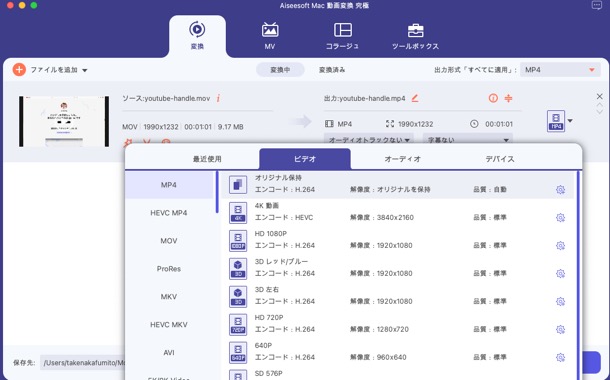This screenshot has width=610, height=380.
Task: Select the ビデオ tab
Action: pos(305,159)
